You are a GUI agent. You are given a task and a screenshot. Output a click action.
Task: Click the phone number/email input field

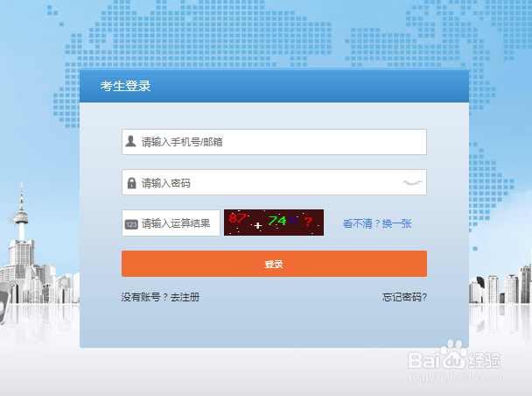274,142
